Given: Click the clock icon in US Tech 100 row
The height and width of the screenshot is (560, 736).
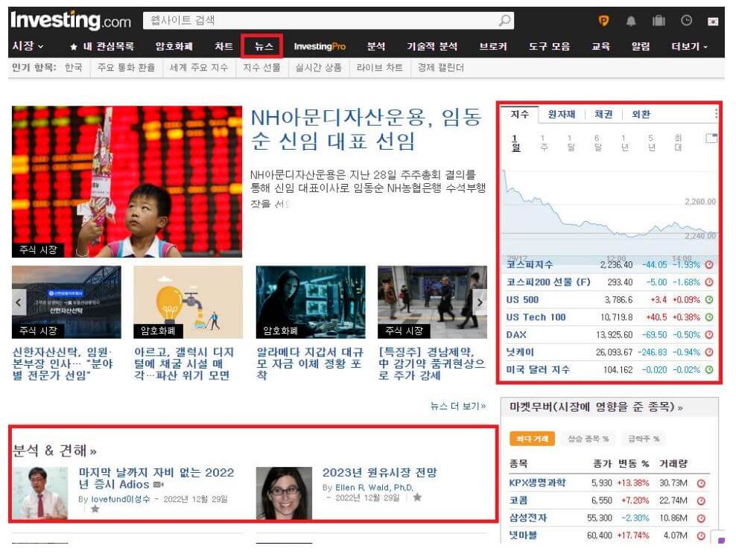Looking at the screenshot, I should pos(709,317).
